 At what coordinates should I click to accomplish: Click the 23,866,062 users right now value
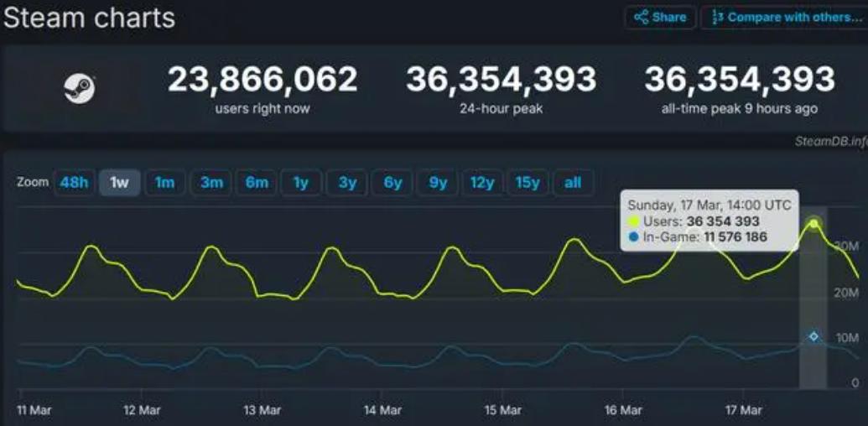tap(262, 79)
